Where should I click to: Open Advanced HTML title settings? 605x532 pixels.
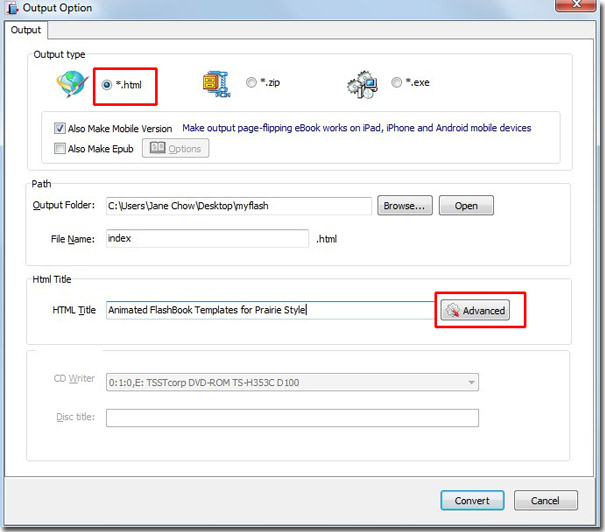pyautogui.click(x=475, y=310)
